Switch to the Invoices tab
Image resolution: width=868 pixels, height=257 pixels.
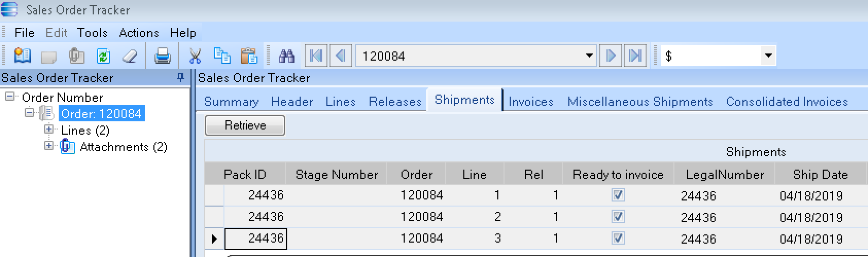coord(531,102)
